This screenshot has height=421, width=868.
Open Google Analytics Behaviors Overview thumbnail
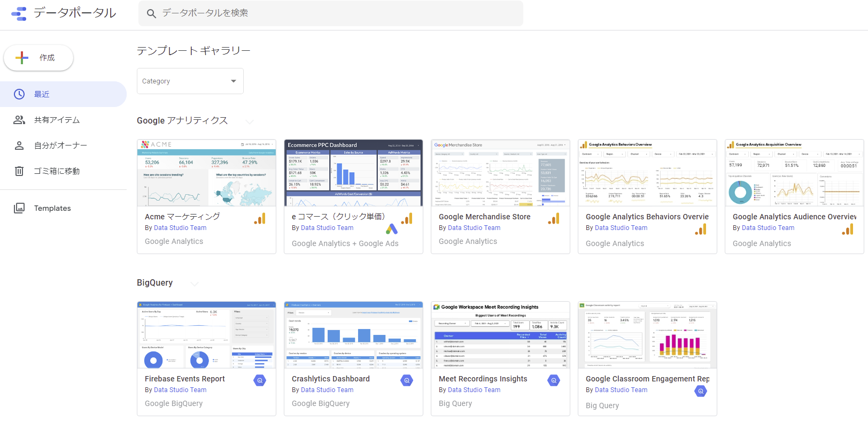(647, 173)
